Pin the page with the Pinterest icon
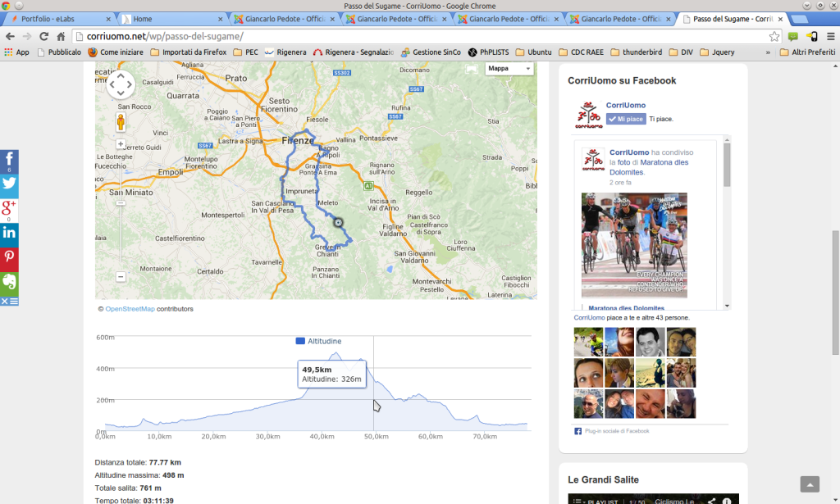Image resolution: width=840 pixels, height=504 pixels. (9, 260)
